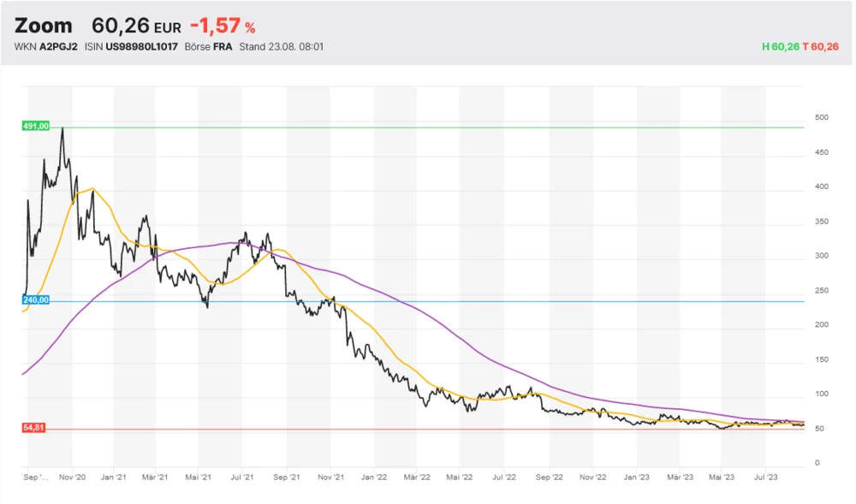This screenshot has width=856, height=504.
Task: Click the Stand 23.08. 08:01 timestamp
Action: point(281,46)
